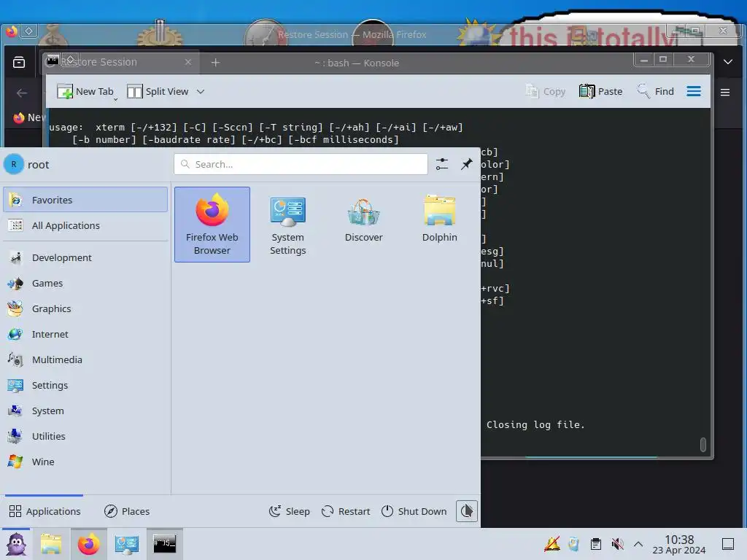
Task: Click the notifications warning tray icon
Action: click(552, 544)
